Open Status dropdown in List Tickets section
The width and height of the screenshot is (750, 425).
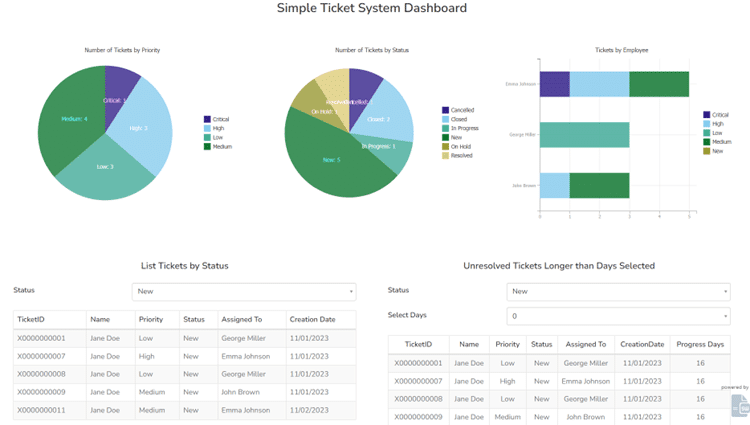243,291
